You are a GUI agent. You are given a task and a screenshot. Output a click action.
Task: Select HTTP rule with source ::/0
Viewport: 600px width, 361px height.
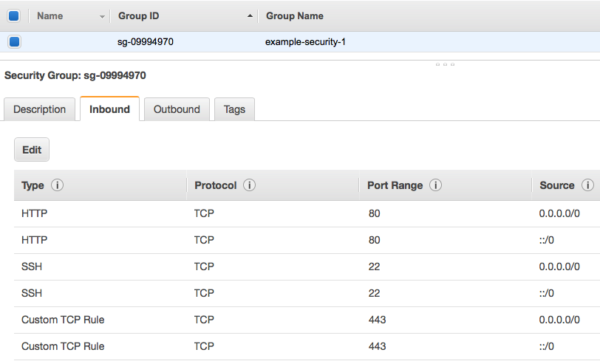[307, 240]
